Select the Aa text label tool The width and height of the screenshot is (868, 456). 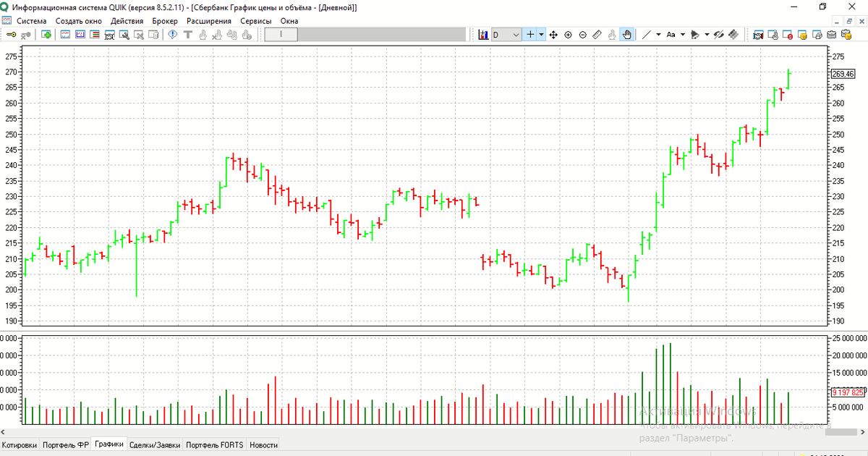(671, 34)
